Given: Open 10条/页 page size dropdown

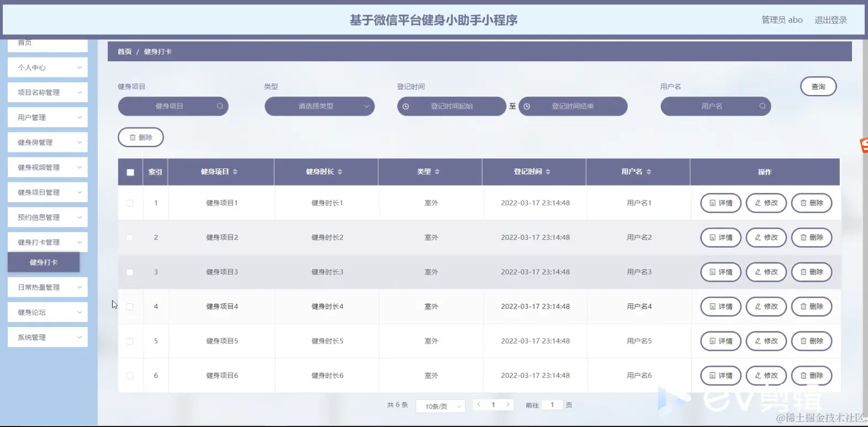Looking at the screenshot, I should click(x=440, y=406).
